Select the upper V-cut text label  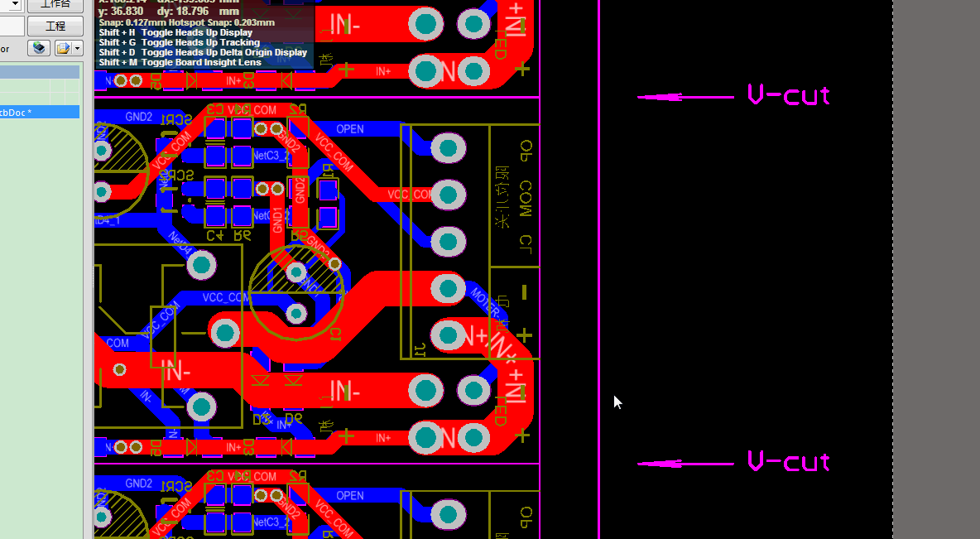tap(788, 95)
